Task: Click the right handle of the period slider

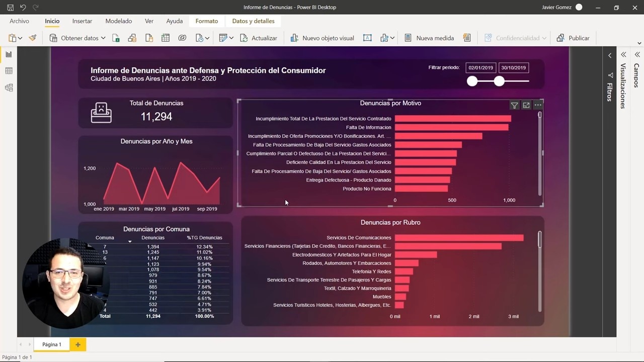Action: tap(499, 81)
